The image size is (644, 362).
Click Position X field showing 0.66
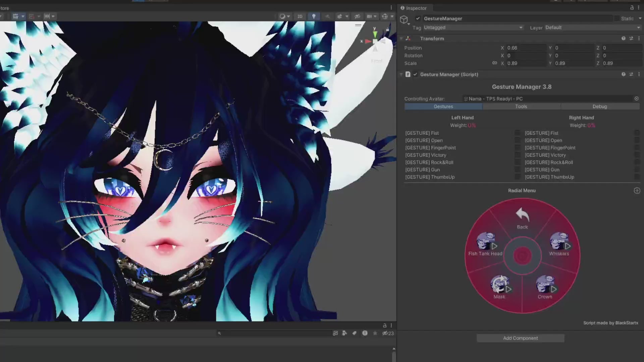pos(526,48)
